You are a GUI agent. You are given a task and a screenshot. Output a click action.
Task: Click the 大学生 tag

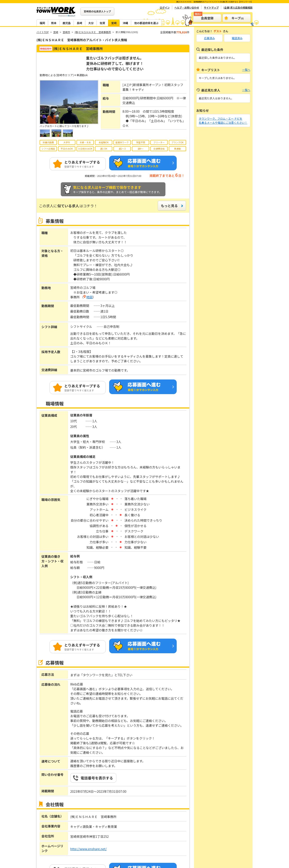pyautogui.click(x=67, y=143)
